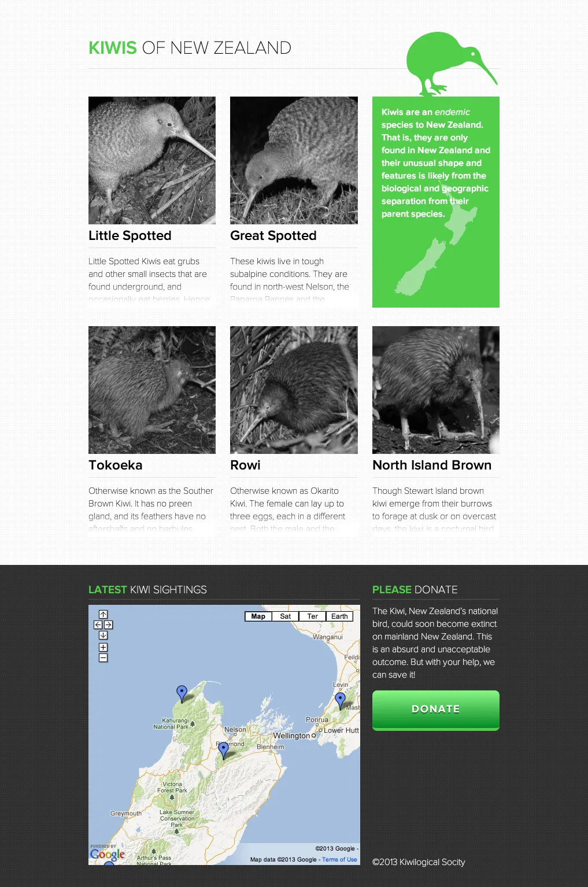Click the Wellington label on the map
This screenshot has height=887, width=588.
(291, 736)
